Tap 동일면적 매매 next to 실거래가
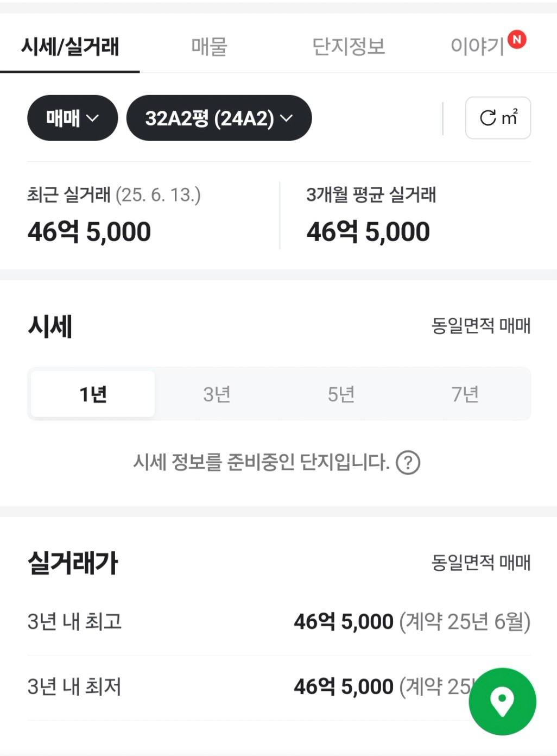 coord(481,562)
